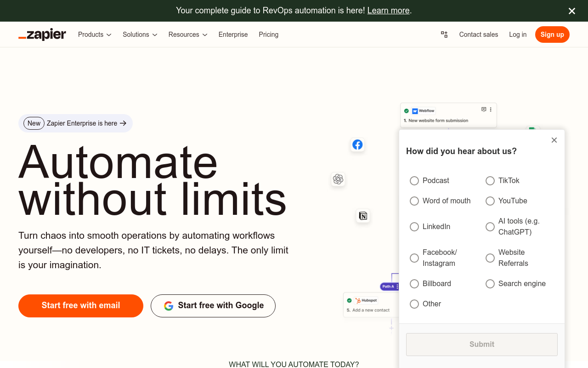This screenshot has width=588, height=368.
Task: Choose the LinkedIn radio button
Action: coord(414,227)
